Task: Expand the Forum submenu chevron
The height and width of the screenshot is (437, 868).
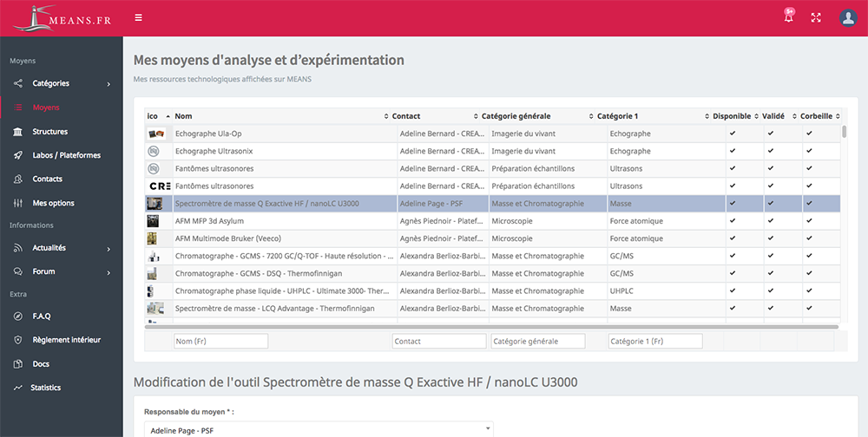Action: tap(108, 272)
